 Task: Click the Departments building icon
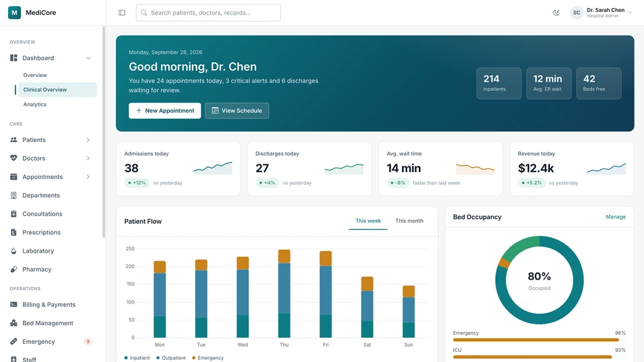(x=13, y=195)
